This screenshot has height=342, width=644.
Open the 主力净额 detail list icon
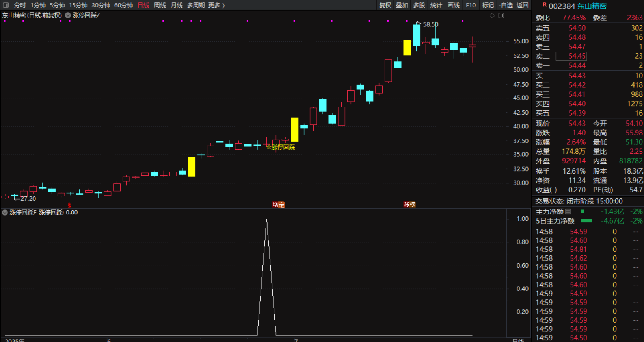(x=568, y=212)
